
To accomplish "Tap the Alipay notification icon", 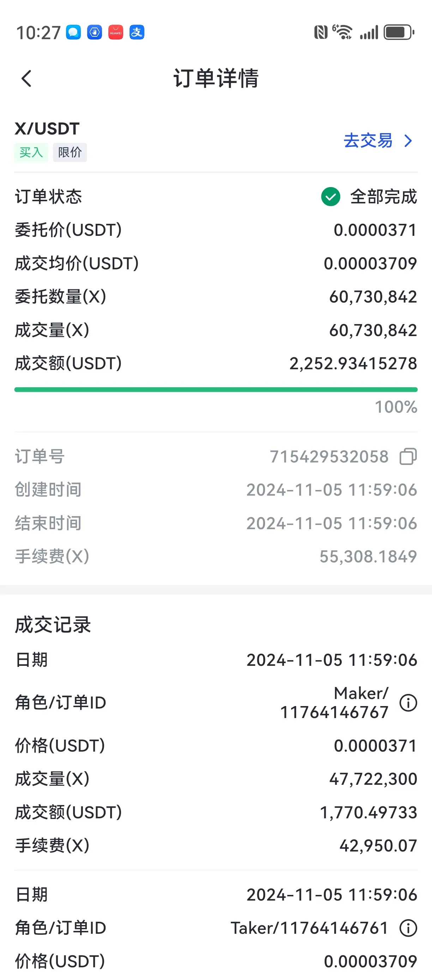I will pyautogui.click(x=137, y=32).
